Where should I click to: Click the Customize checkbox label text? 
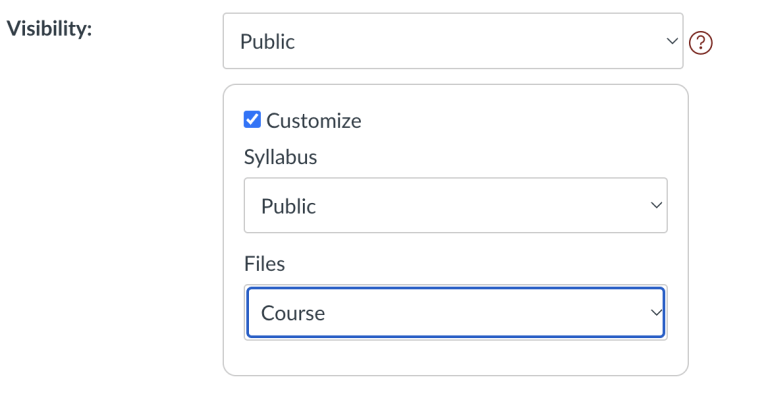pos(314,121)
